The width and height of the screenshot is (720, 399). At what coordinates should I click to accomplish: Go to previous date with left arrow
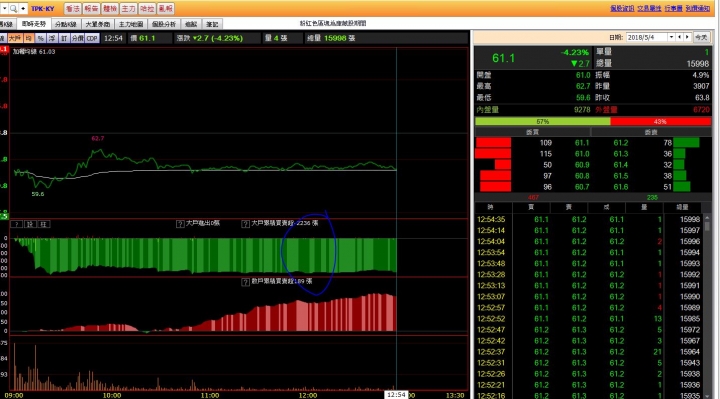tap(679, 37)
